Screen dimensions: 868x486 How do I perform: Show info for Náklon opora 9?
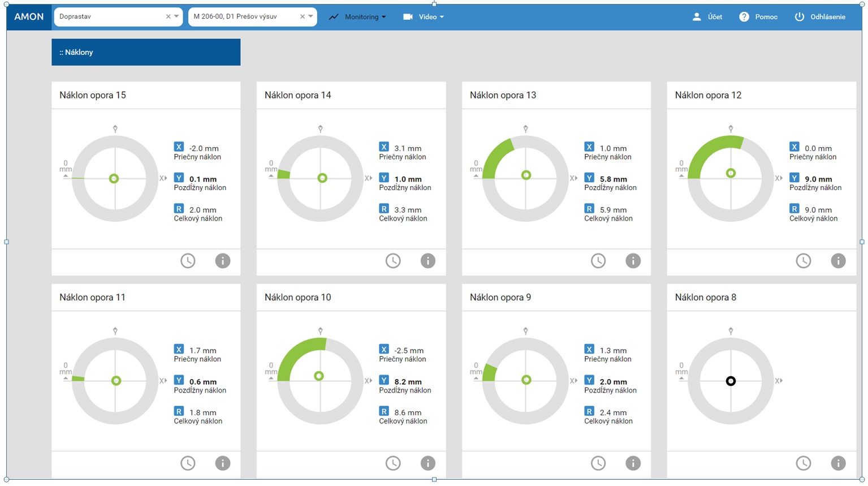click(633, 463)
